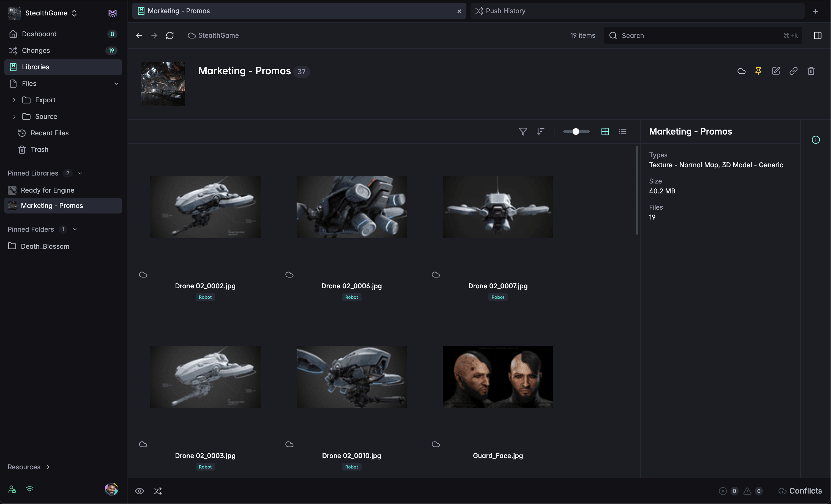Click the refresh icon in navigation bar
Screen dimensions: 831x504
[170, 35]
